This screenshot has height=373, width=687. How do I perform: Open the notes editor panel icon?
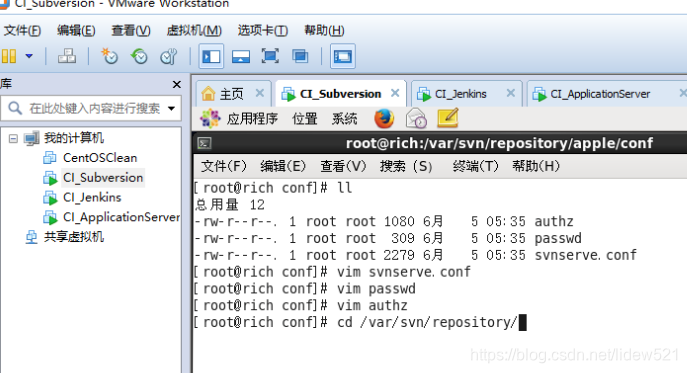click(x=448, y=119)
